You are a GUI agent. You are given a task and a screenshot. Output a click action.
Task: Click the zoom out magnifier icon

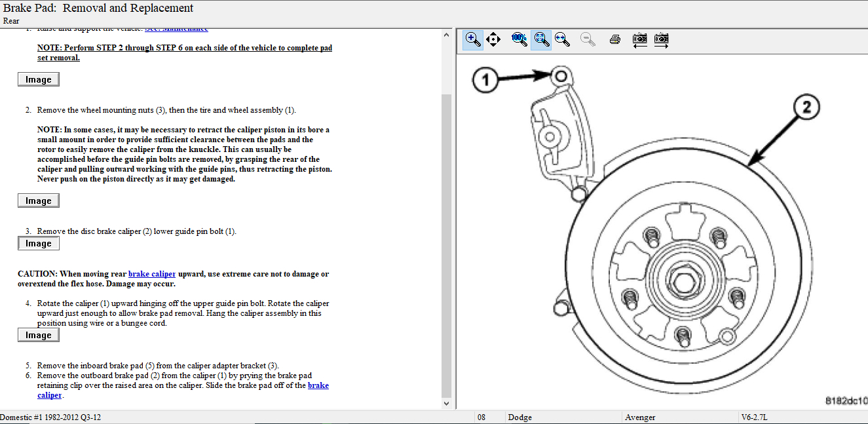[588, 39]
